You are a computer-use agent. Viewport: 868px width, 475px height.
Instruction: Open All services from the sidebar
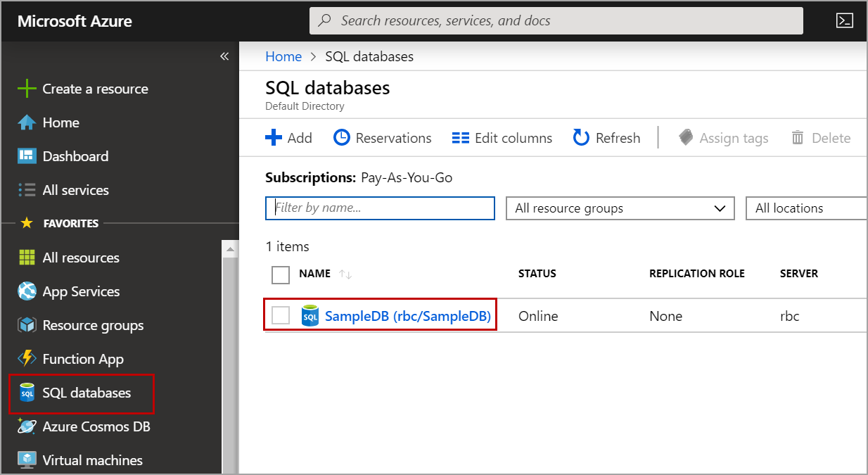[x=75, y=190]
